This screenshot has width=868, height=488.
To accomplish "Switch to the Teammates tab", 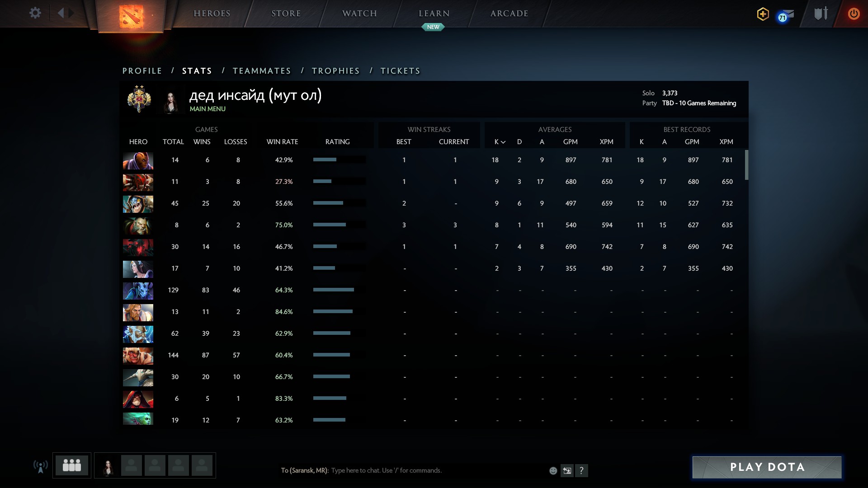I will (262, 71).
